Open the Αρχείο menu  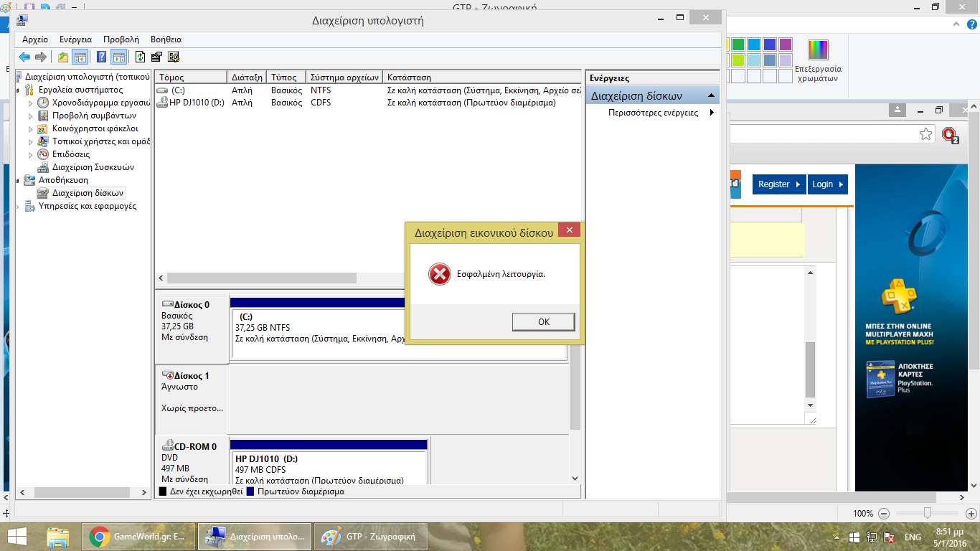tap(35, 39)
